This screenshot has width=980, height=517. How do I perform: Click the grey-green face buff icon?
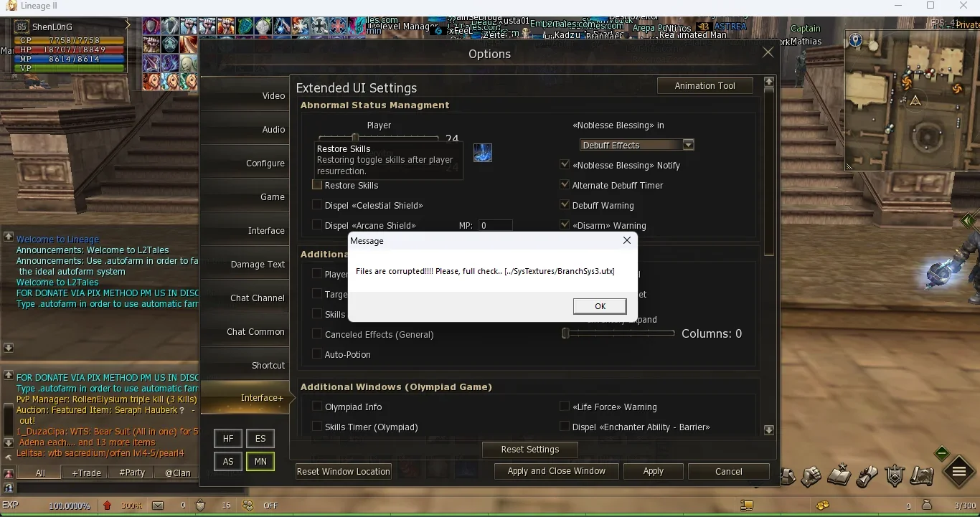click(x=188, y=63)
